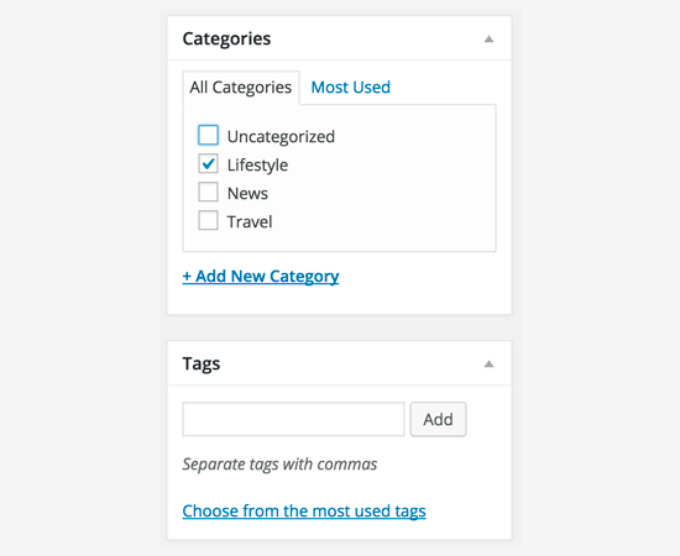Click the Uncategorized label text

[280, 136]
